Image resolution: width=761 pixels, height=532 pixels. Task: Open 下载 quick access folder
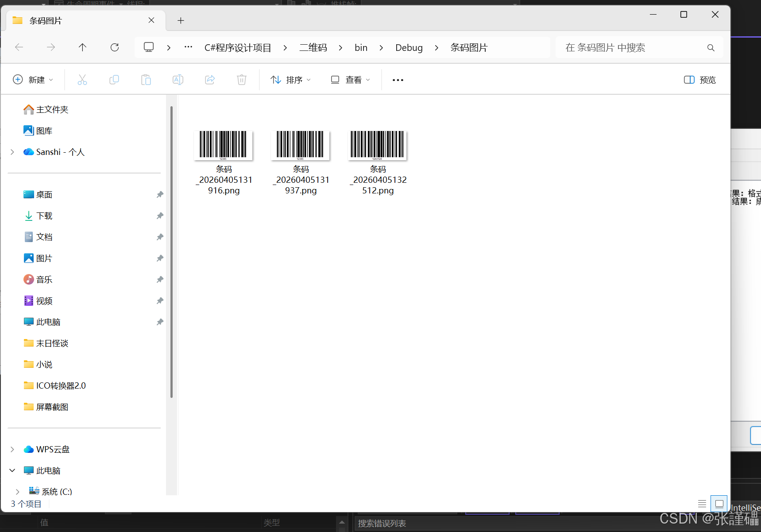[x=38, y=216]
